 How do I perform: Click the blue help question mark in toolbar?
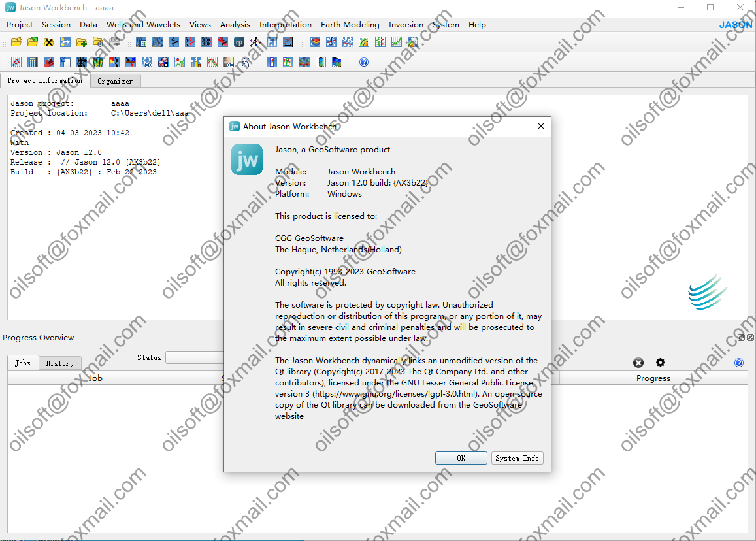click(x=364, y=62)
